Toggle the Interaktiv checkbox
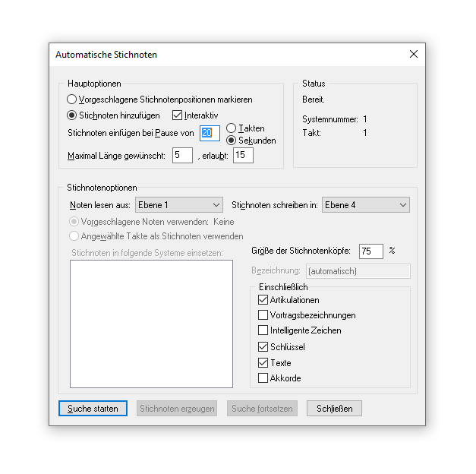 195,115
